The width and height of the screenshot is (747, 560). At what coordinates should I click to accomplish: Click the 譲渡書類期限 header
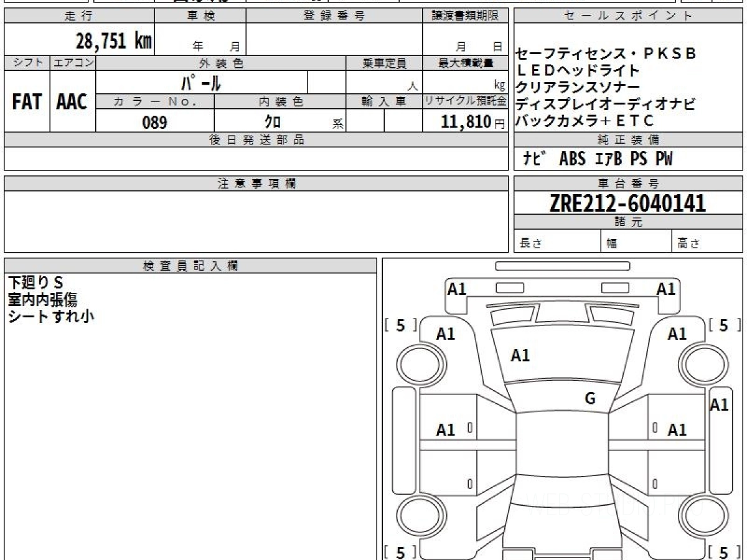[x=466, y=16]
